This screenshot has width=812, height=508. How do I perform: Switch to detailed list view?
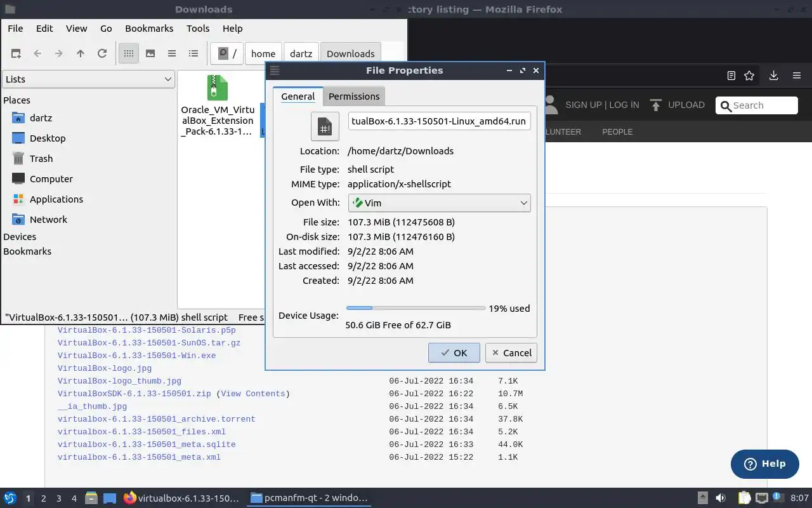(x=193, y=53)
